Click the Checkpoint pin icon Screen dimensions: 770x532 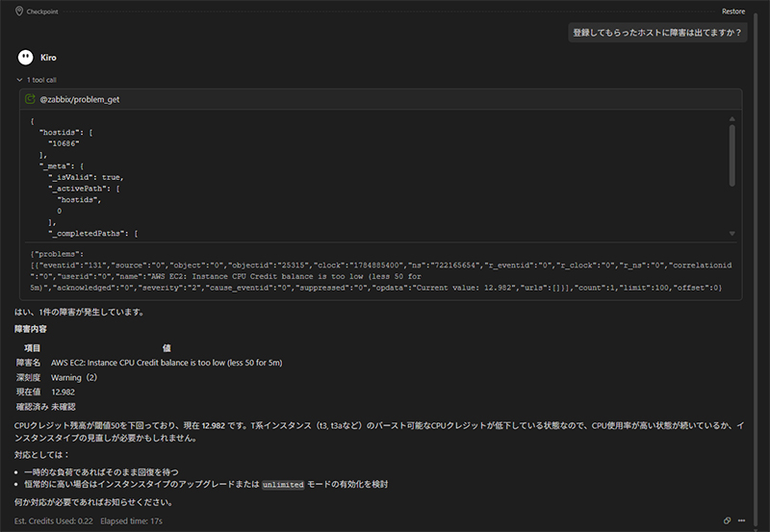pos(19,11)
